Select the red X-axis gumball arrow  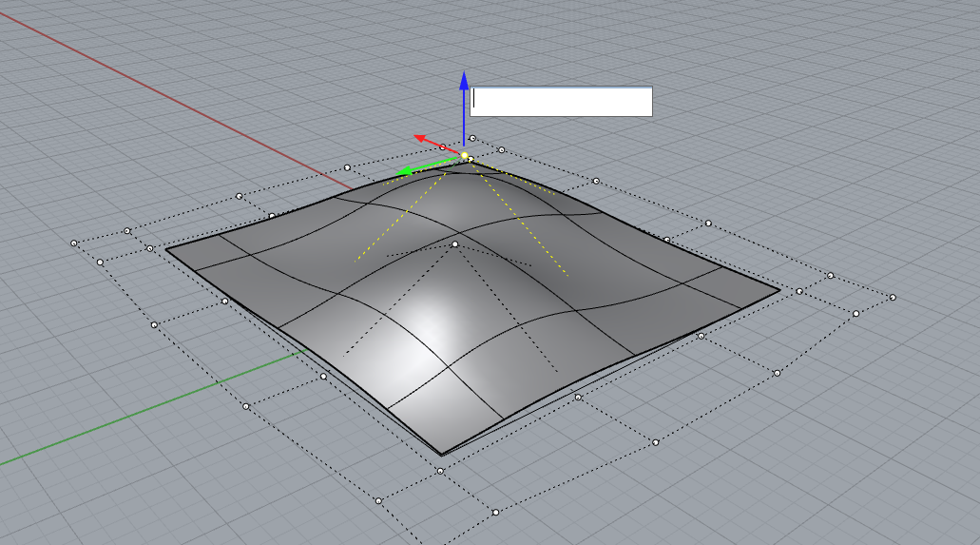pyautogui.click(x=421, y=138)
